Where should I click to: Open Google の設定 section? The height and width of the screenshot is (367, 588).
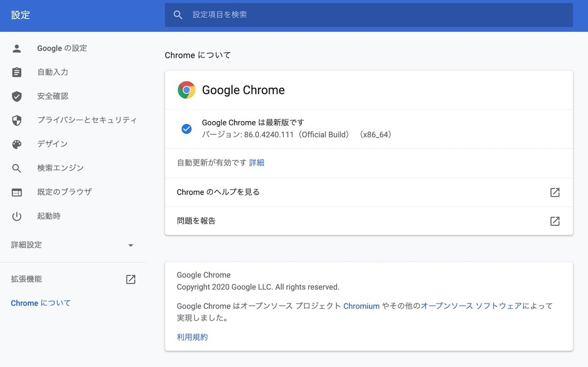pos(62,48)
